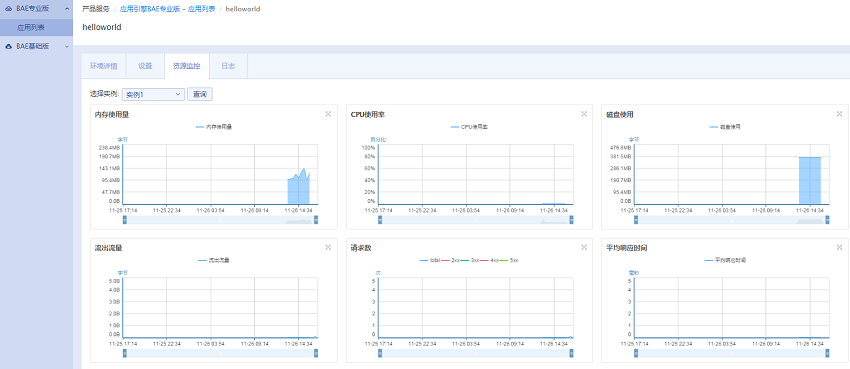Viewport: 850px width, 369px height.
Task: Hide the 4xx series in 请求数 legend
Action: click(490, 260)
